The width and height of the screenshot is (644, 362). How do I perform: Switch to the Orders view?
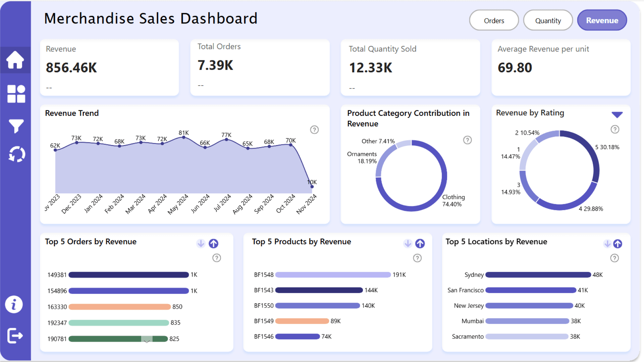coord(494,20)
